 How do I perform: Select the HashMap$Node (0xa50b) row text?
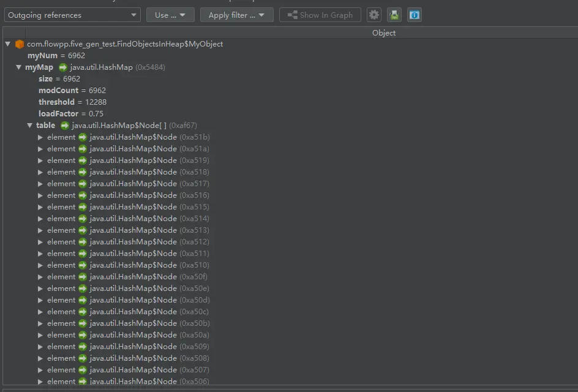click(x=149, y=323)
